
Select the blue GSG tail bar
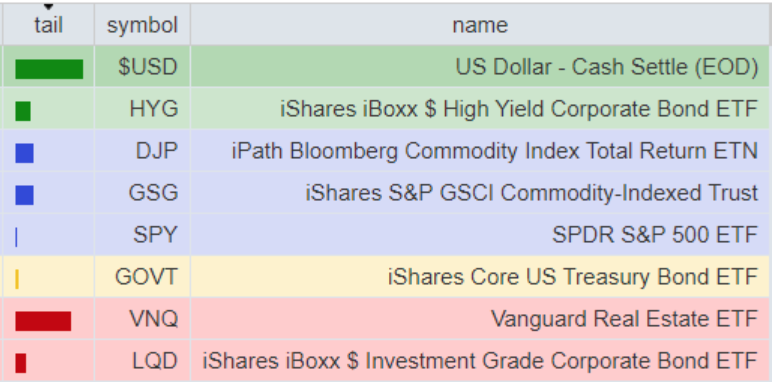[x=25, y=195]
